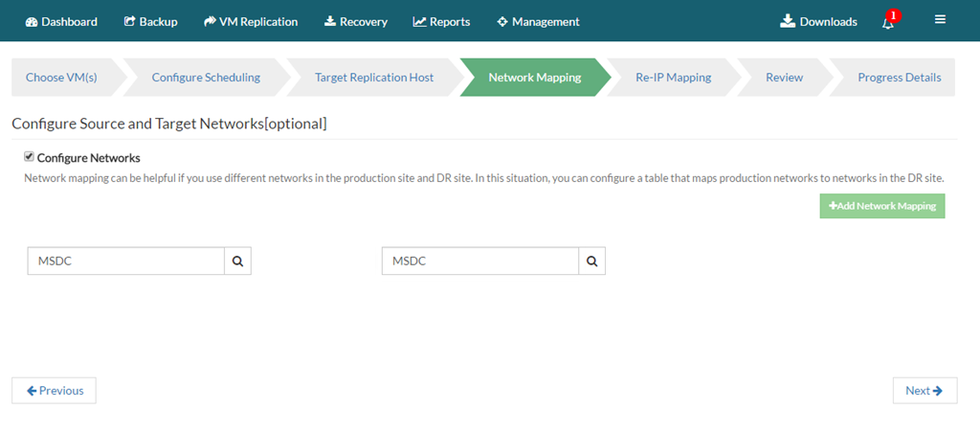Open the VM Replication menu
The height and width of the screenshot is (432, 980).
pos(251,22)
